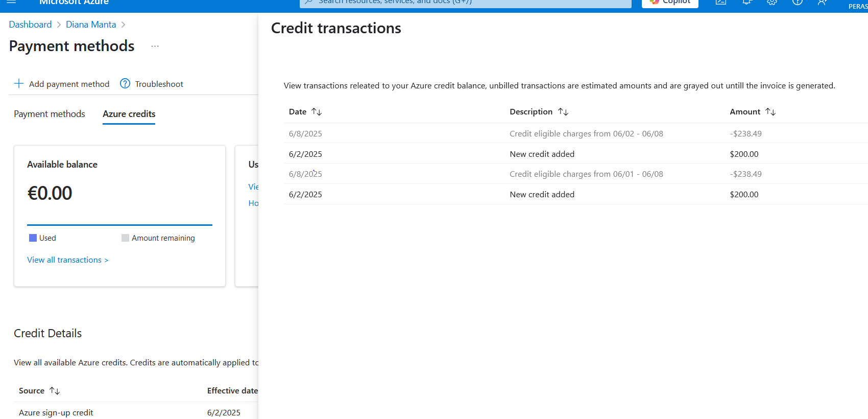Click the Troubleshoot question mark icon
868x419 pixels.
(x=125, y=84)
